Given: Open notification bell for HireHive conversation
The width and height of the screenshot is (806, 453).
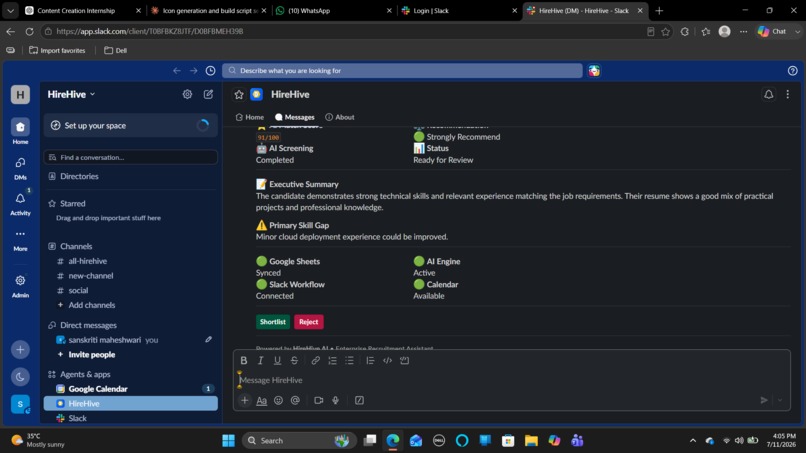Looking at the screenshot, I should click(x=768, y=95).
